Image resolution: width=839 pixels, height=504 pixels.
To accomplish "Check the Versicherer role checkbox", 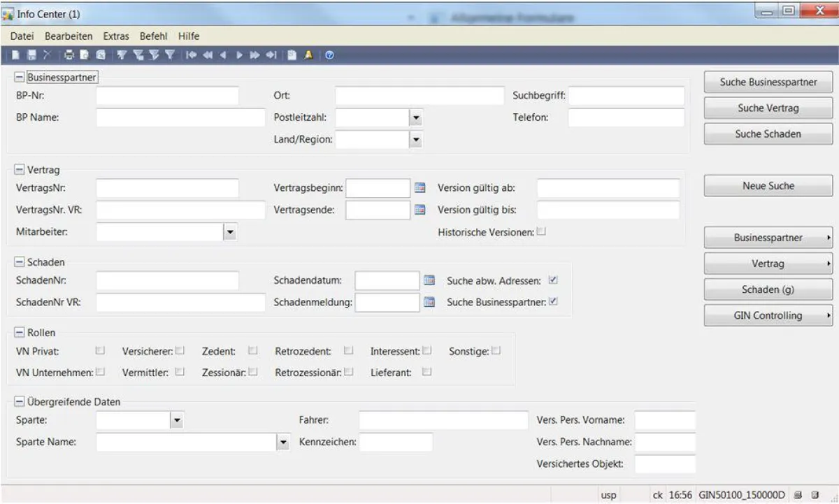I will 180,350.
